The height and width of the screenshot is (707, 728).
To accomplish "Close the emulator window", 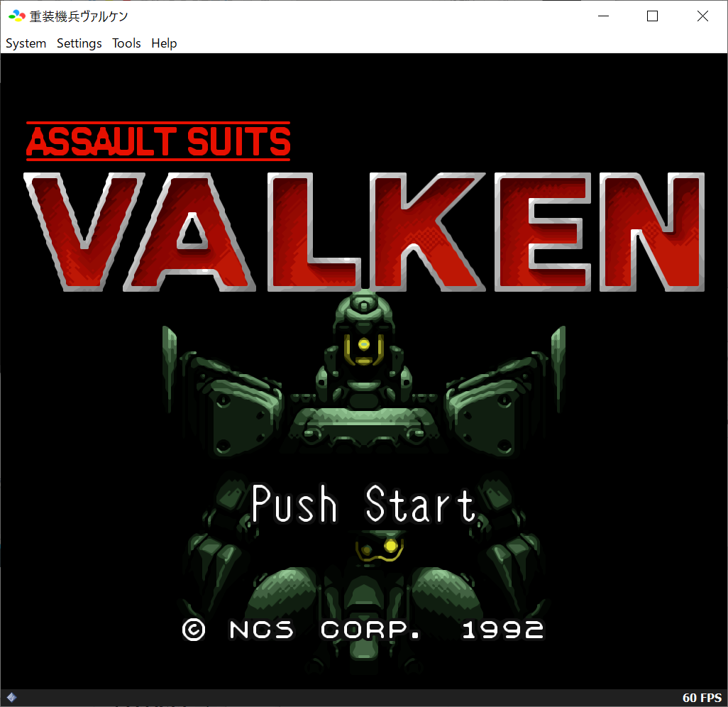I will 702,16.
